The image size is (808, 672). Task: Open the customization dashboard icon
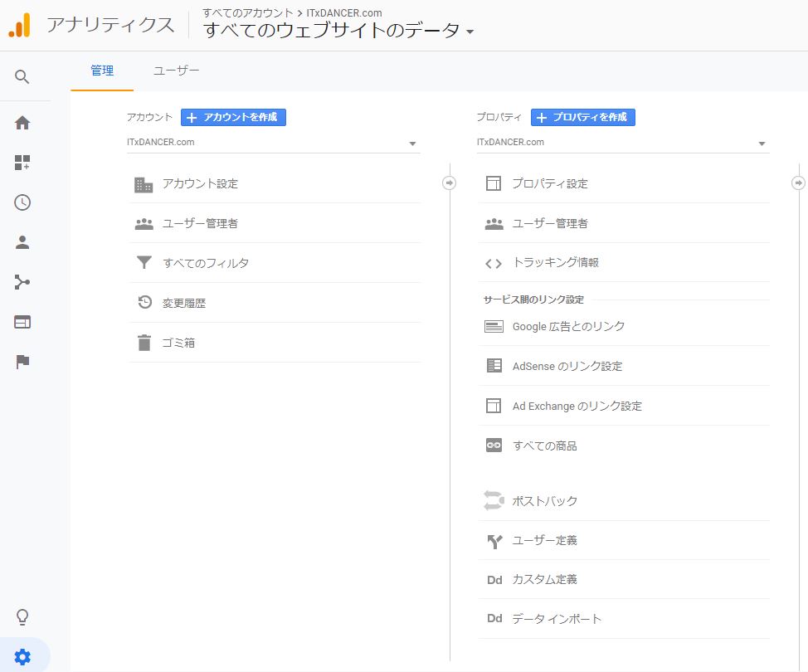22,163
